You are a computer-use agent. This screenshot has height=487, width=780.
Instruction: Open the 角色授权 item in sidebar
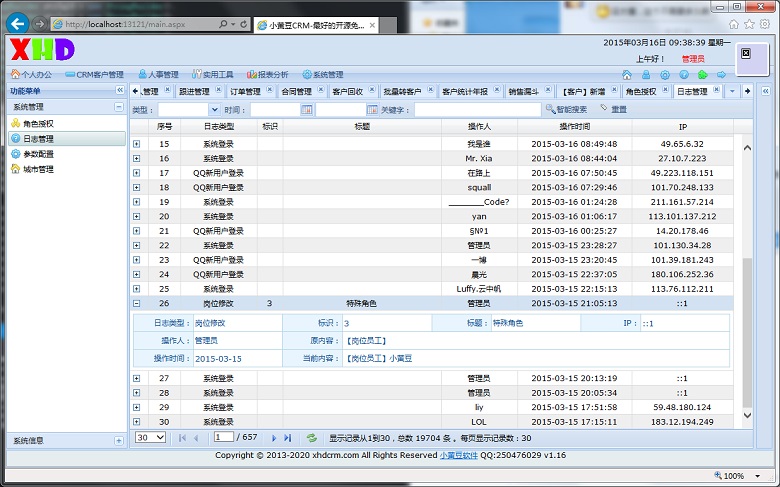38,124
